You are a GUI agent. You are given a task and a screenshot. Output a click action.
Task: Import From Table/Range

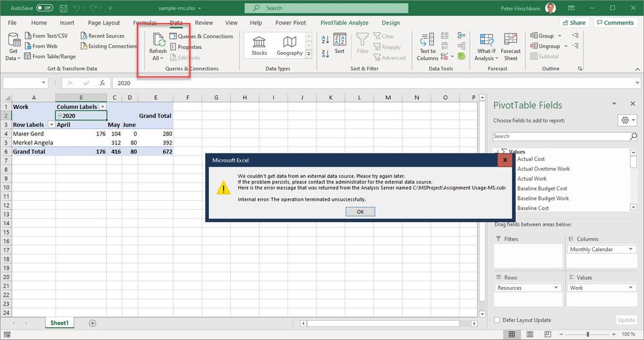(x=50, y=56)
